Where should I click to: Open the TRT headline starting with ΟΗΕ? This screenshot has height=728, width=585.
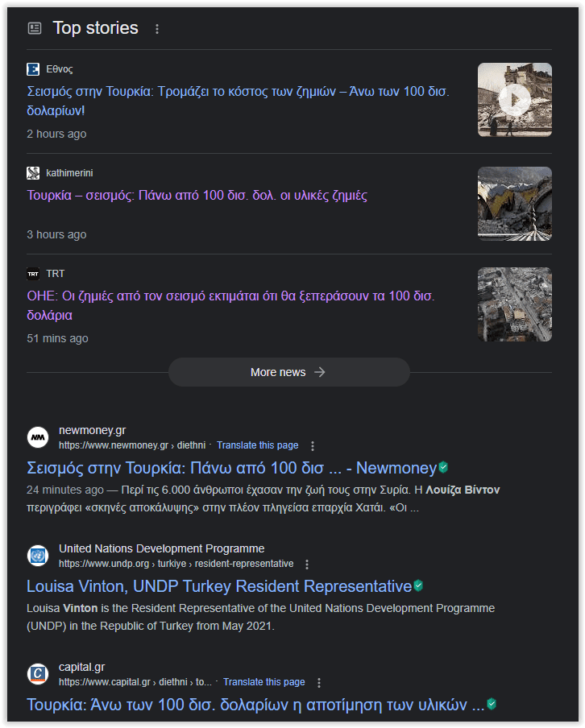pyautogui.click(x=230, y=305)
